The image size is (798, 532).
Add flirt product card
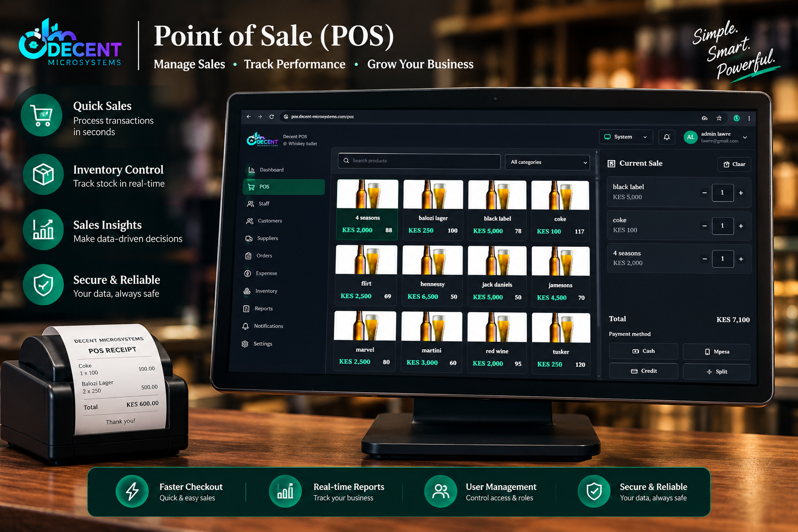pyautogui.click(x=366, y=275)
